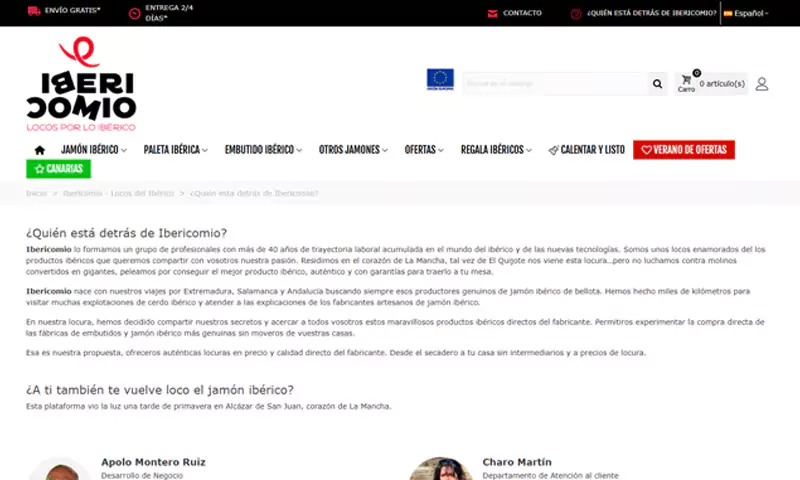Open ¿Quién está detrás de Ibericomio? top link
The width and height of the screenshot is (800, 480).
click(x=652, y=13)
